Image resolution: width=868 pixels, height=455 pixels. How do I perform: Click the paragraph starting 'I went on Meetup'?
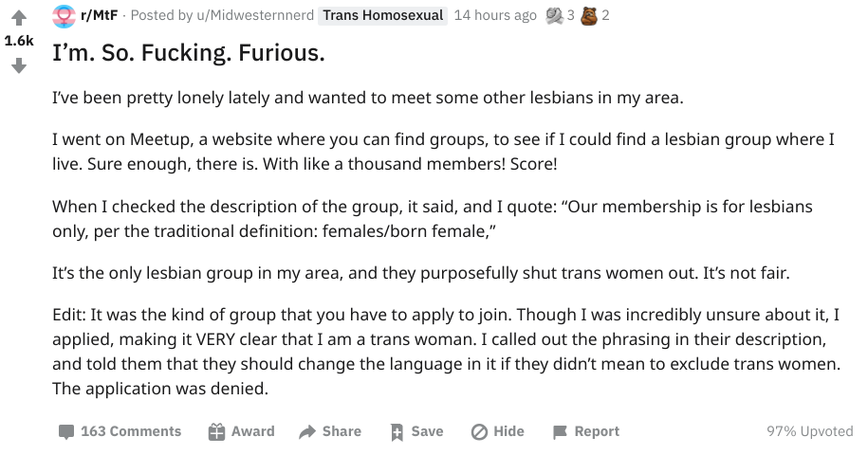[443, 151]
